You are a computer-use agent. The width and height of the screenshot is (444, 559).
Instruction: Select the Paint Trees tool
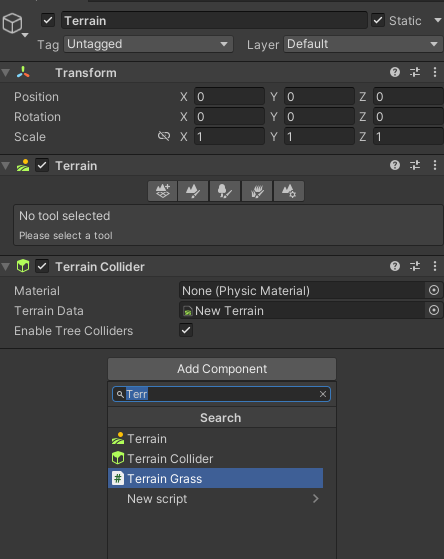225,191
